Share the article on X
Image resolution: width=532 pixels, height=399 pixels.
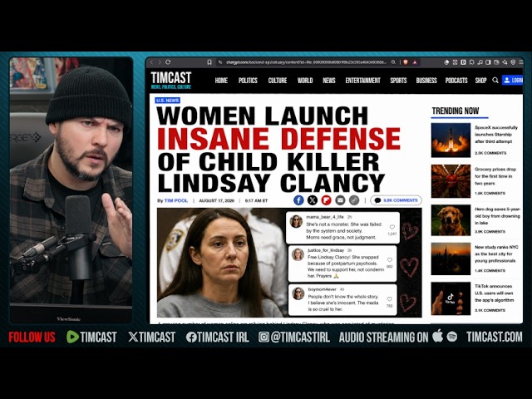pyautogui.click(x=313, y=200)
